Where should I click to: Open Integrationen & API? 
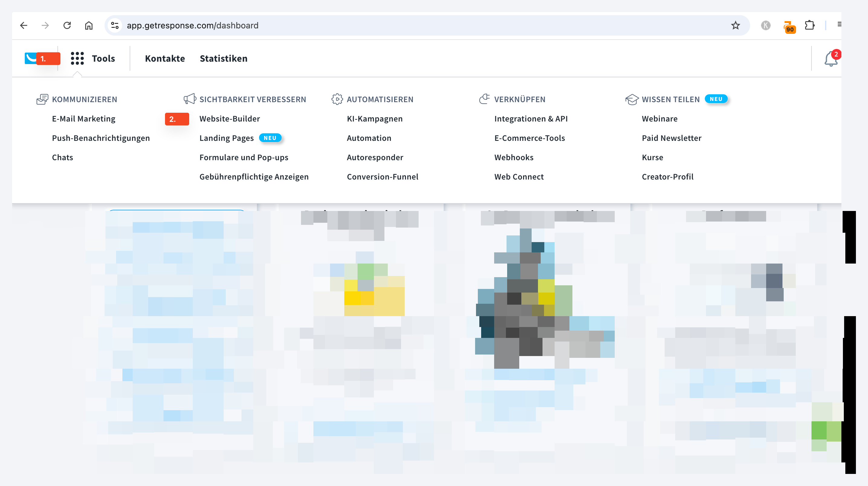click(x=531, y=119)
